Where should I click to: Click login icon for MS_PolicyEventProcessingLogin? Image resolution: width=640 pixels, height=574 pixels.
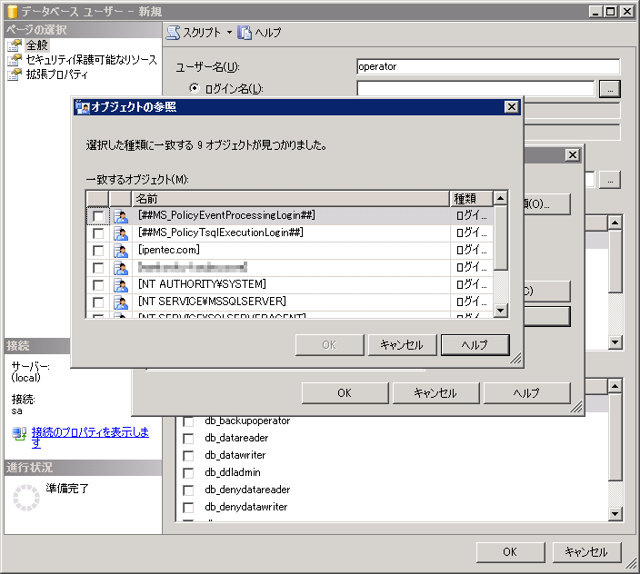[x=121, y=216]
